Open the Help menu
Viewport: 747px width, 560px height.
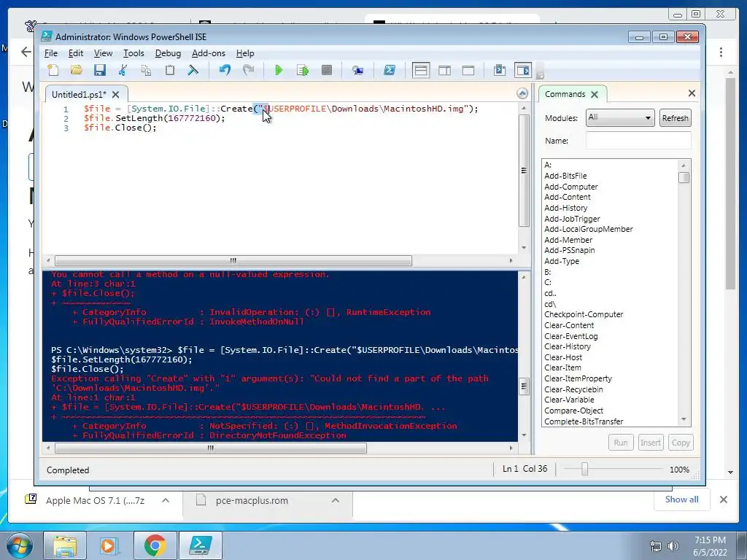[245, 53]
